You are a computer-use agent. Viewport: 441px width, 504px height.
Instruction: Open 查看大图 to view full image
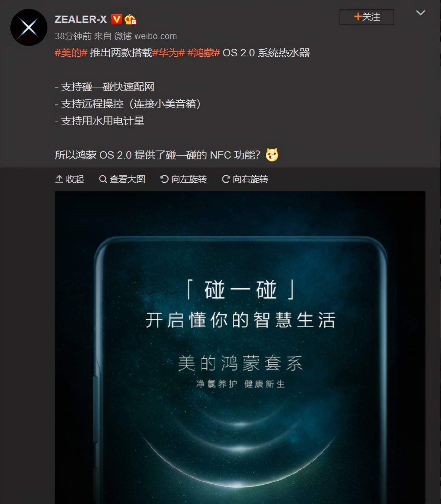pos(122,179)
